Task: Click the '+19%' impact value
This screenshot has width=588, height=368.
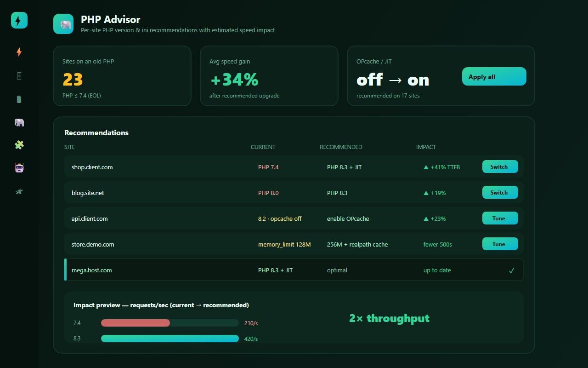Action: [x=435, y=193]
